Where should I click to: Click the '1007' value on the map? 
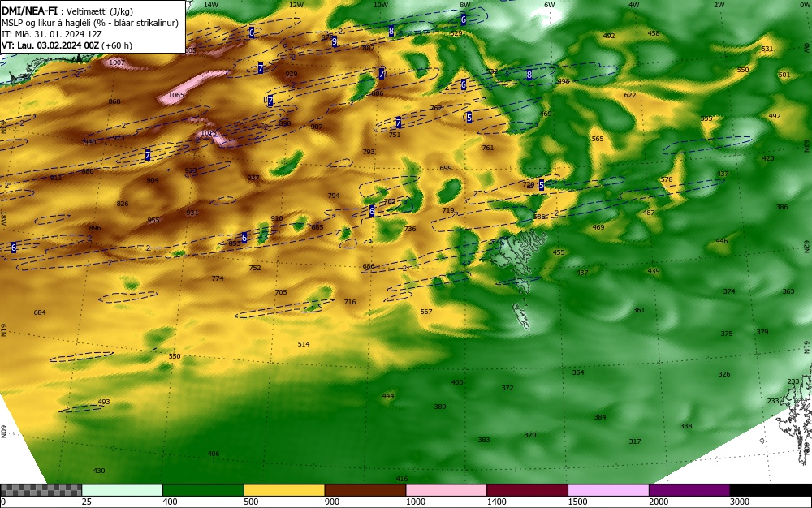coord(117,62)
